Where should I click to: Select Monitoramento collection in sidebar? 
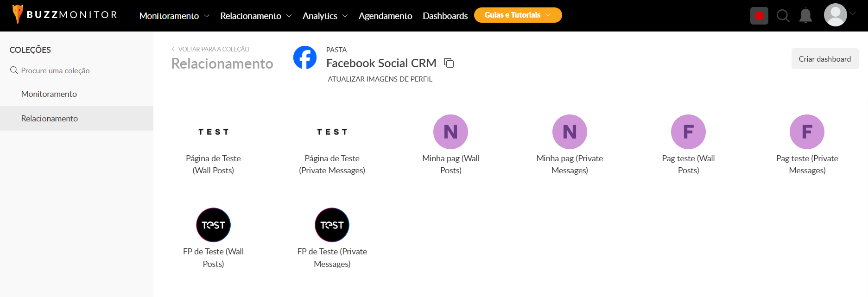tap(49, 94)
